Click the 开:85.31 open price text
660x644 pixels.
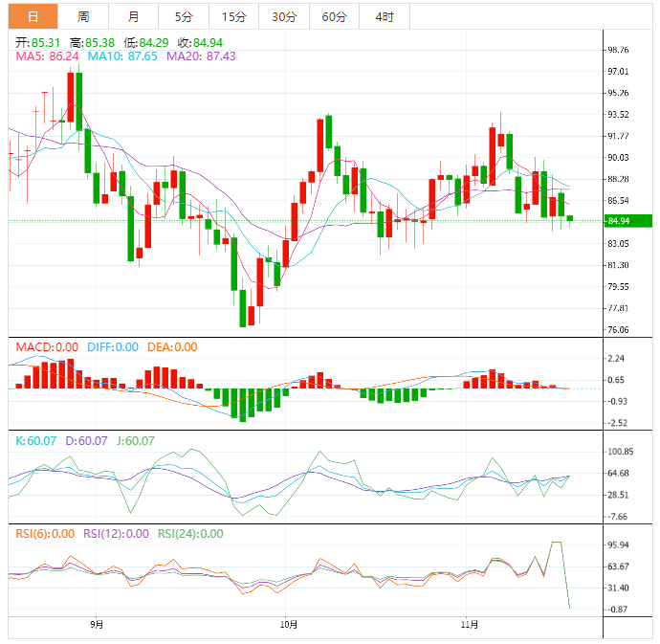(x=38, y=42)
